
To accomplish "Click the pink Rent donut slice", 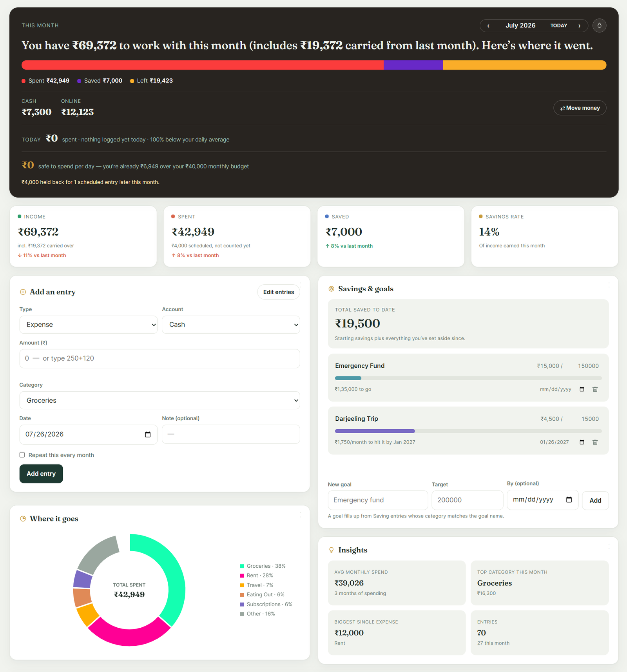I will click(129, 637).
